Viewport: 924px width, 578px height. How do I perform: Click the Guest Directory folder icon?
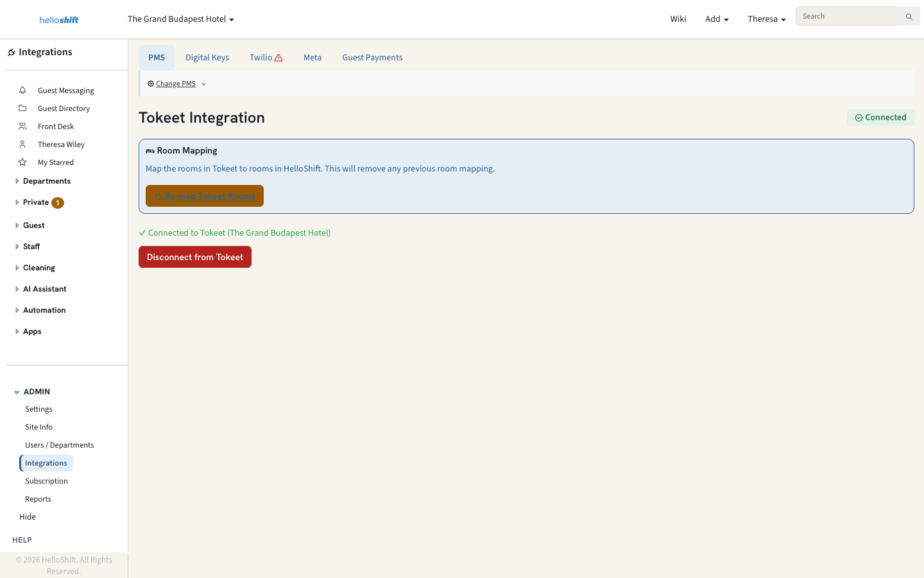click(x=22, y=109)
